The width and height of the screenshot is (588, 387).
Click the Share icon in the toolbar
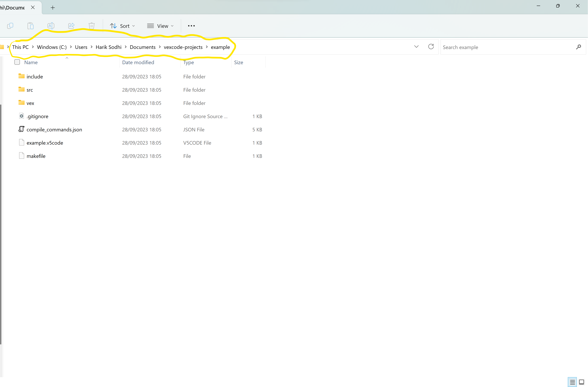[x=71, y=26]
